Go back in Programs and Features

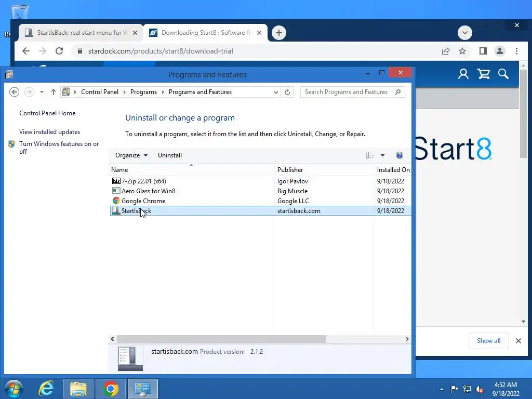(14, 92)
